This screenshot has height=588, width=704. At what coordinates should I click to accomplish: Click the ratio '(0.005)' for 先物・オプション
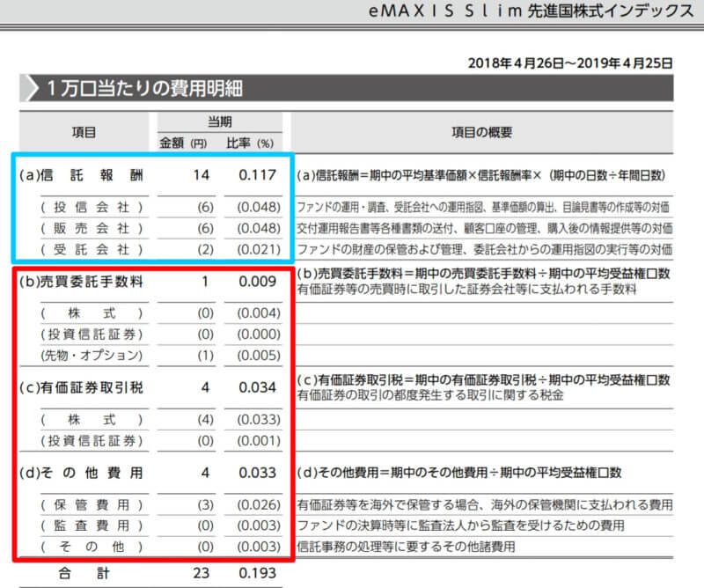click(259, 356)
